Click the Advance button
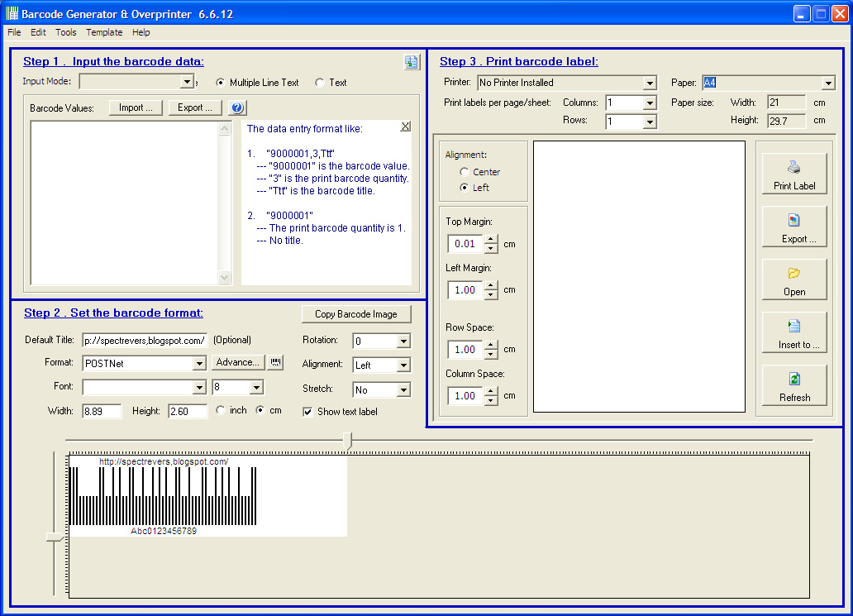The image size is (853, 616). (238, 362)
